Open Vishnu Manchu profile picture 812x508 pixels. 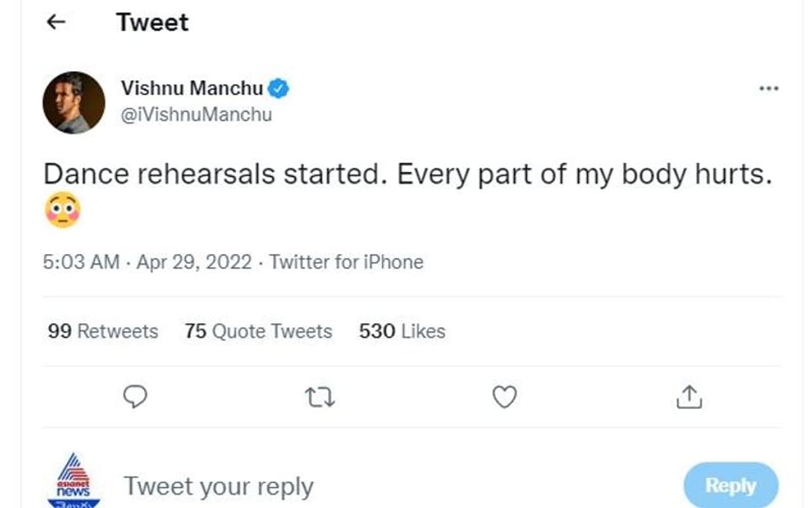[74, 102]
